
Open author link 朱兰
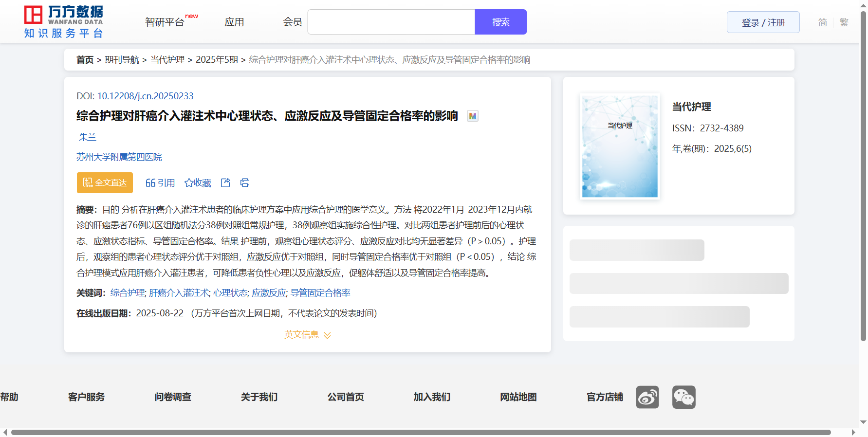pyautogui.click(x=88, y=137)
